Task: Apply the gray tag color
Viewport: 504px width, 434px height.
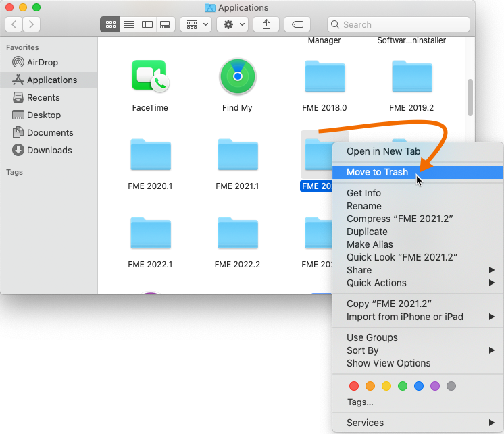Action: (x=451, y=386)
